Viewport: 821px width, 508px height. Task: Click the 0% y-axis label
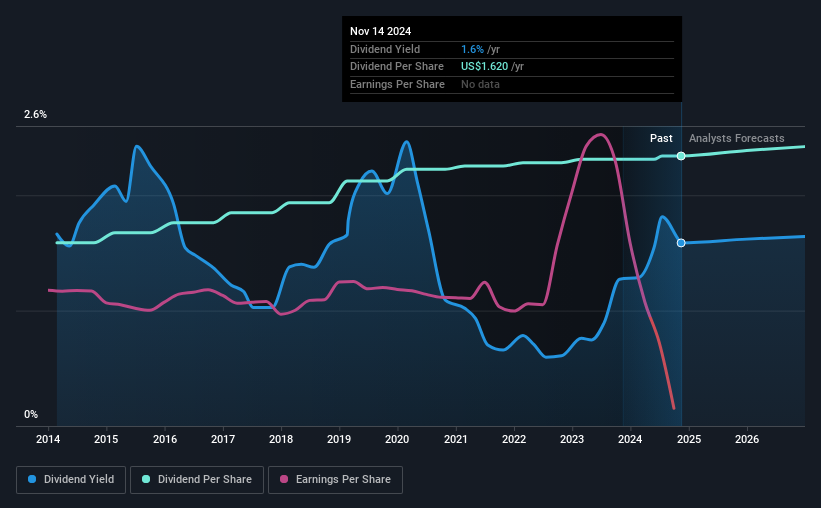tap(31, 414)
